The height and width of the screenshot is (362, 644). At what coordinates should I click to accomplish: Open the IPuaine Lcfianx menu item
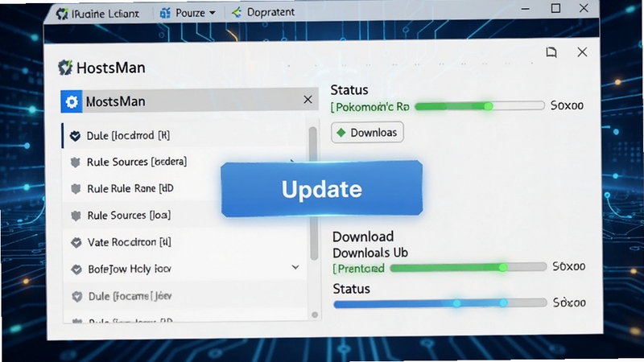pyautogui.click(x=105, y=14)
